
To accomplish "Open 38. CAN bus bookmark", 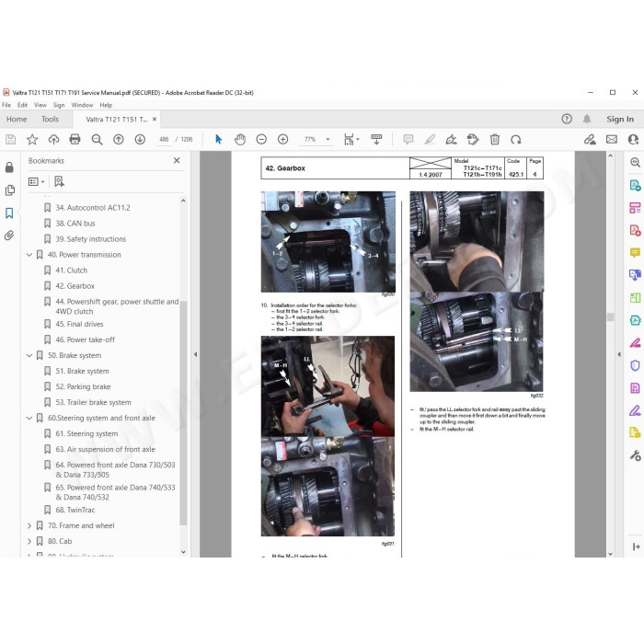I will (75, 224).
